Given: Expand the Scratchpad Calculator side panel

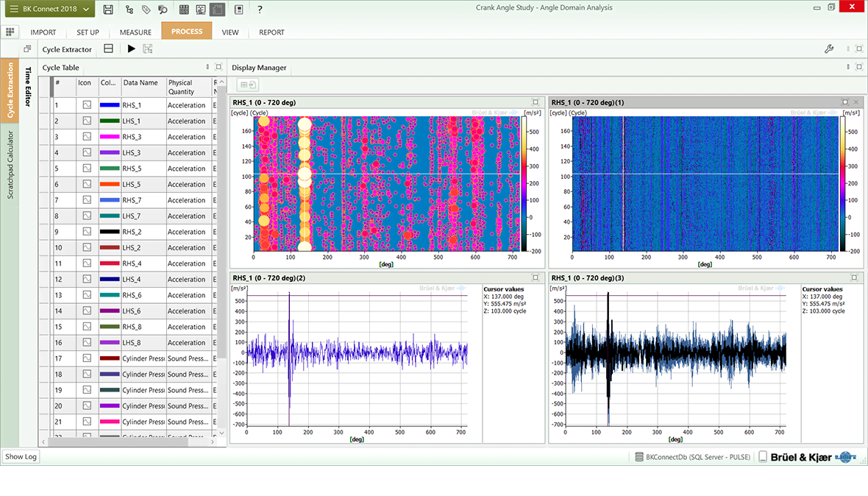Looking at the screenshot, I should tap(10, 166).
